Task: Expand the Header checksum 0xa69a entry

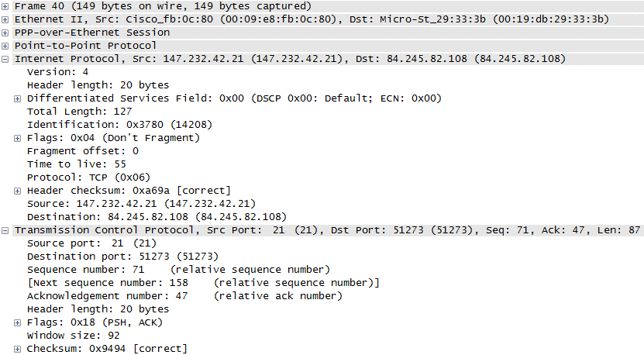Action: coord(17,191)
